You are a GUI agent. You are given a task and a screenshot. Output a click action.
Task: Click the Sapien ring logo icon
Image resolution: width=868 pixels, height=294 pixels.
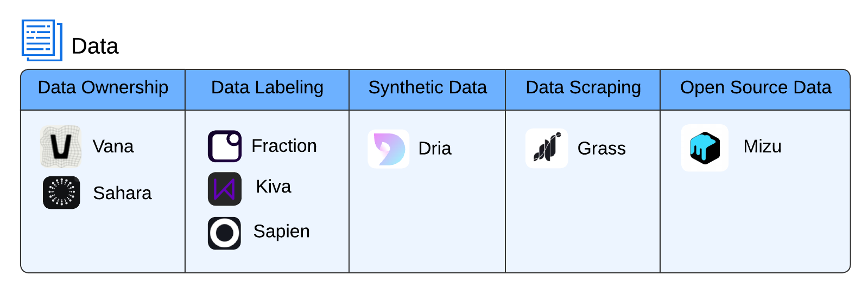click(x=224, y=233)
